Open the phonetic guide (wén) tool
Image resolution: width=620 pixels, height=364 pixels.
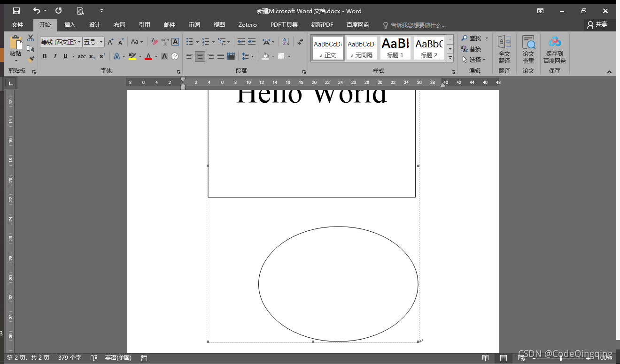click(165, 42)
